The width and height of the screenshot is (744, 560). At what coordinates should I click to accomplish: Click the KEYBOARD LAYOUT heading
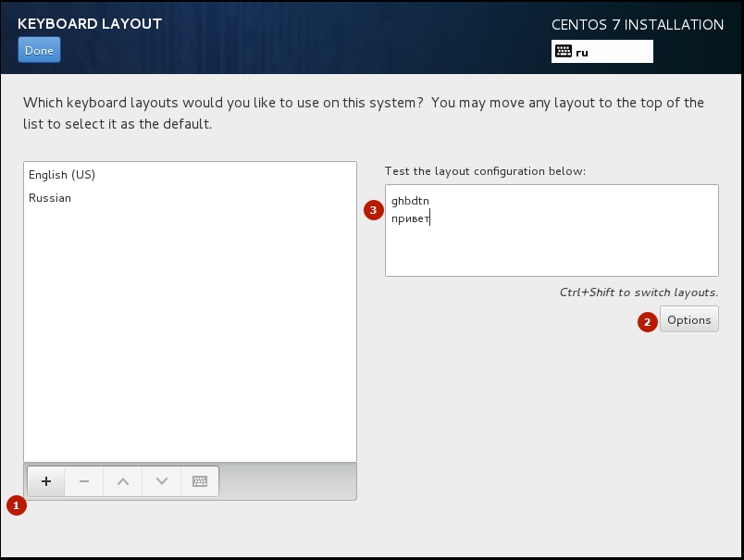point(90,24)
